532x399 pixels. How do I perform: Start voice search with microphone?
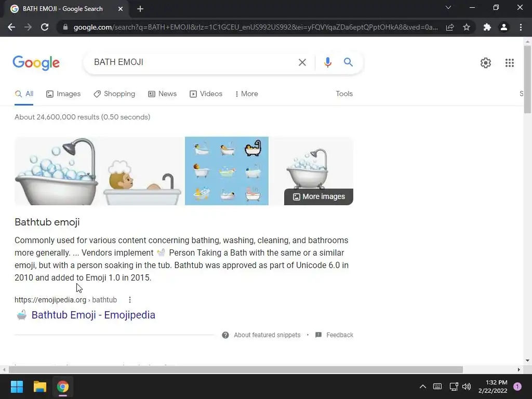(x=327, y=62)
